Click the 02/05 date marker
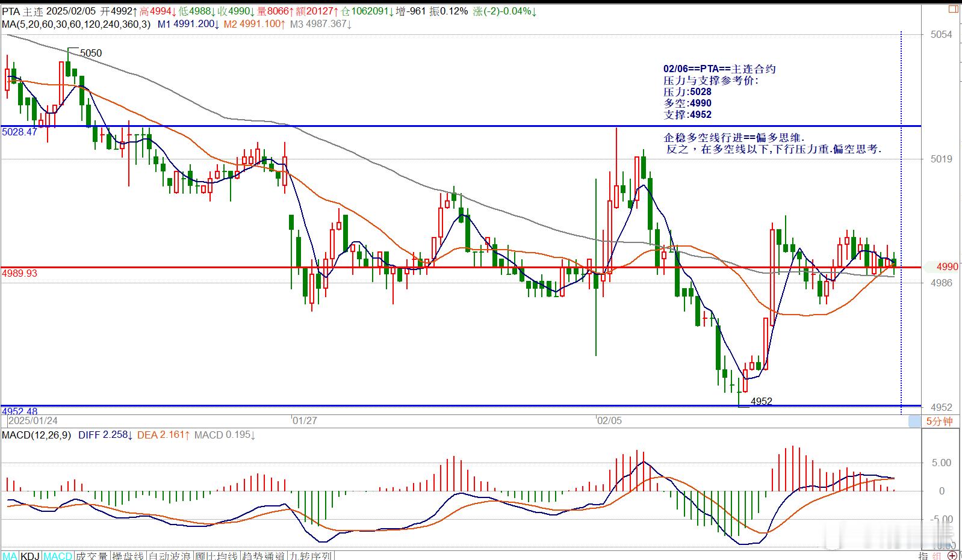 tap(609, 420)
